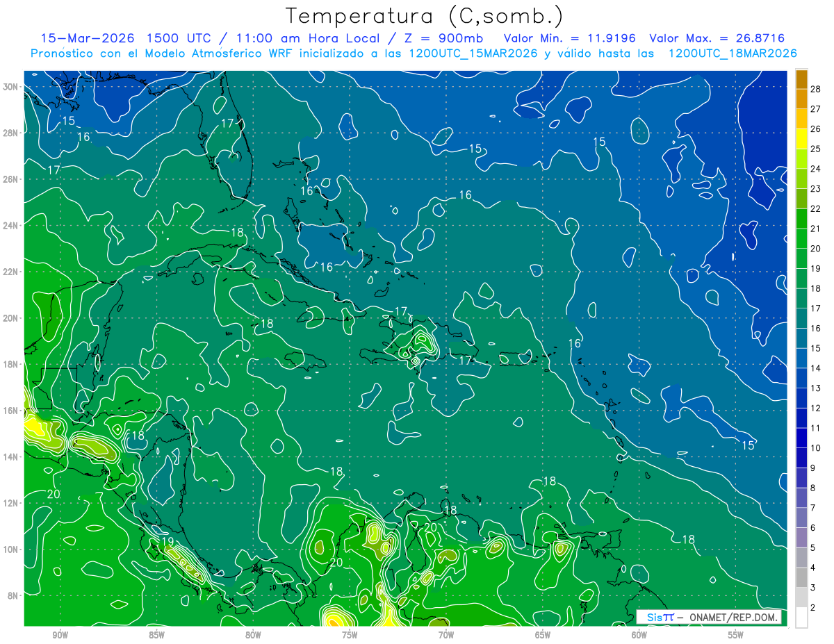Click the dark blue legend swatch between 10 and 11
This screenshot has width=834, height=644.
click(x=801, y=438)
